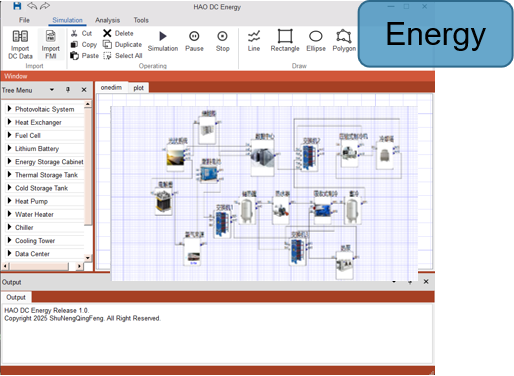Select the electrolyzer stack component on canvas
Screen dimensions: 514x376
[x=163, y=202]
